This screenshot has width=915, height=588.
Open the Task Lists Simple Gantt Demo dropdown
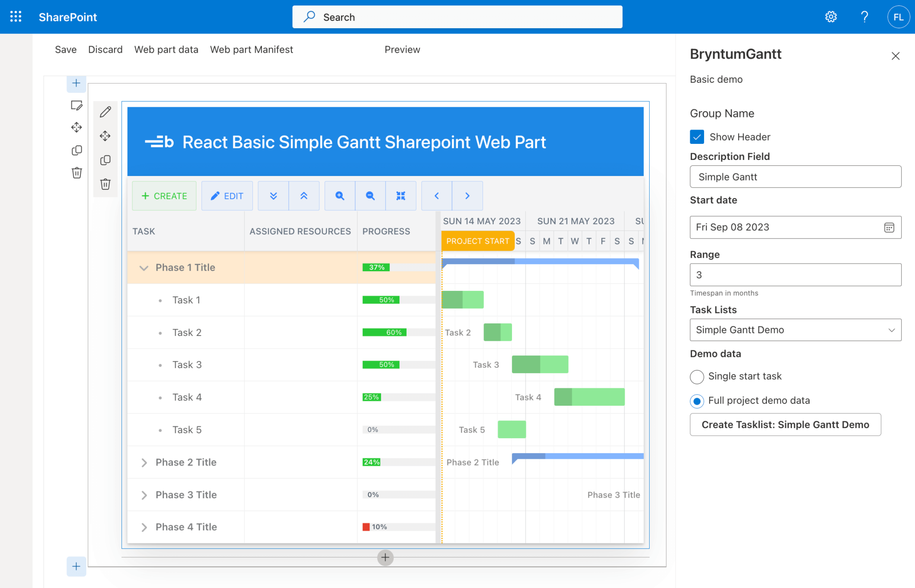point(795,330)
